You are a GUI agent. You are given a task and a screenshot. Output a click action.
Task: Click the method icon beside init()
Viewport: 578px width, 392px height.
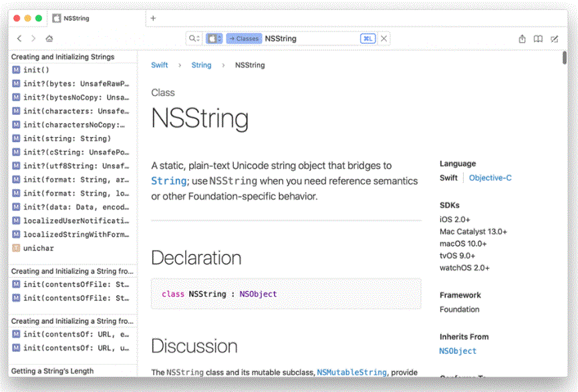[16, 70]
